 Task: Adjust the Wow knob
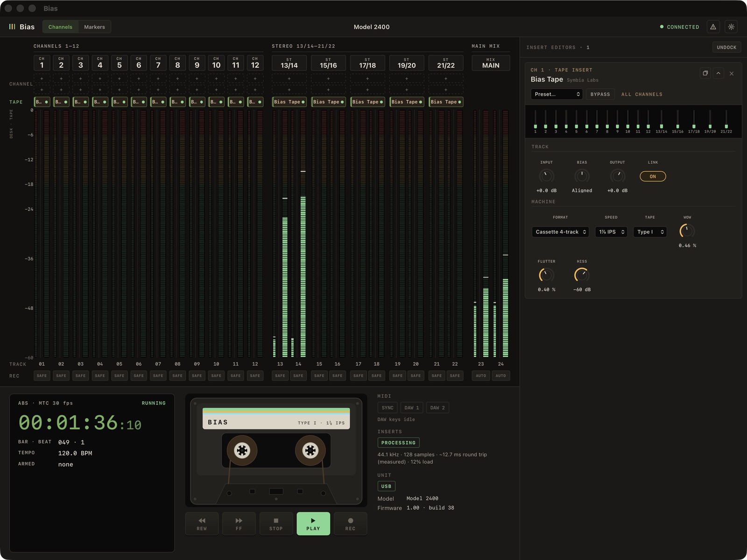(687, 231)
